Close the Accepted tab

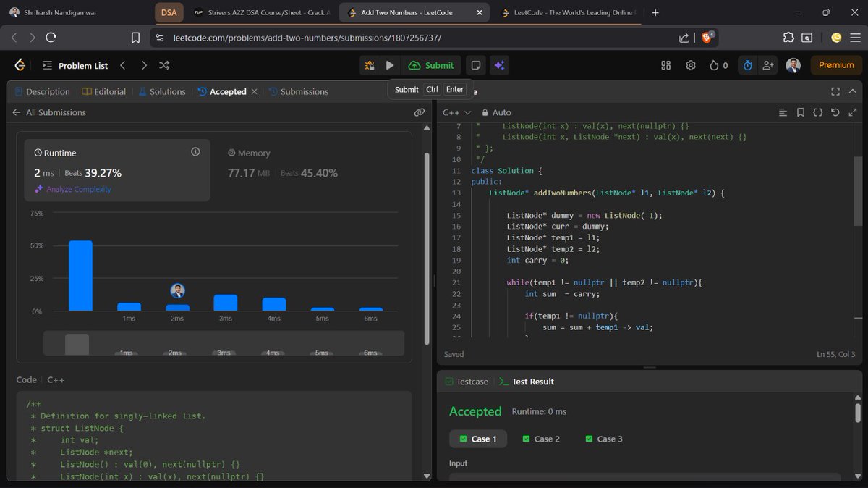point(254,92)
